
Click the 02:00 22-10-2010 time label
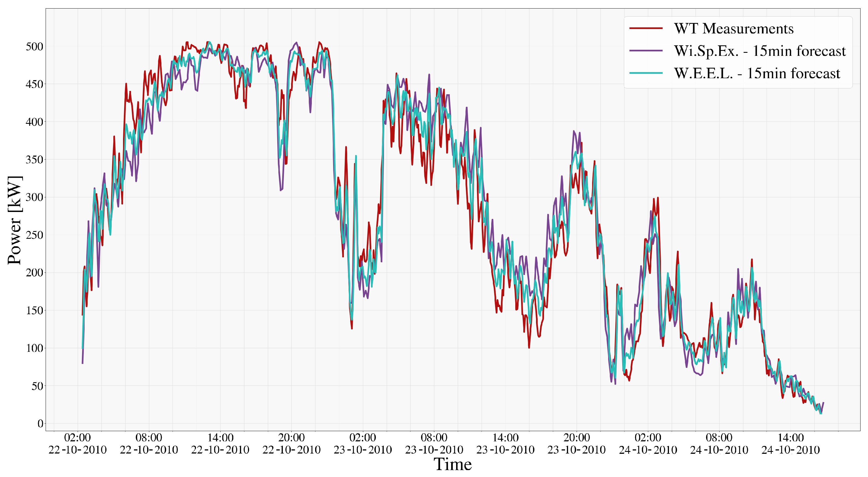(77, 444)
